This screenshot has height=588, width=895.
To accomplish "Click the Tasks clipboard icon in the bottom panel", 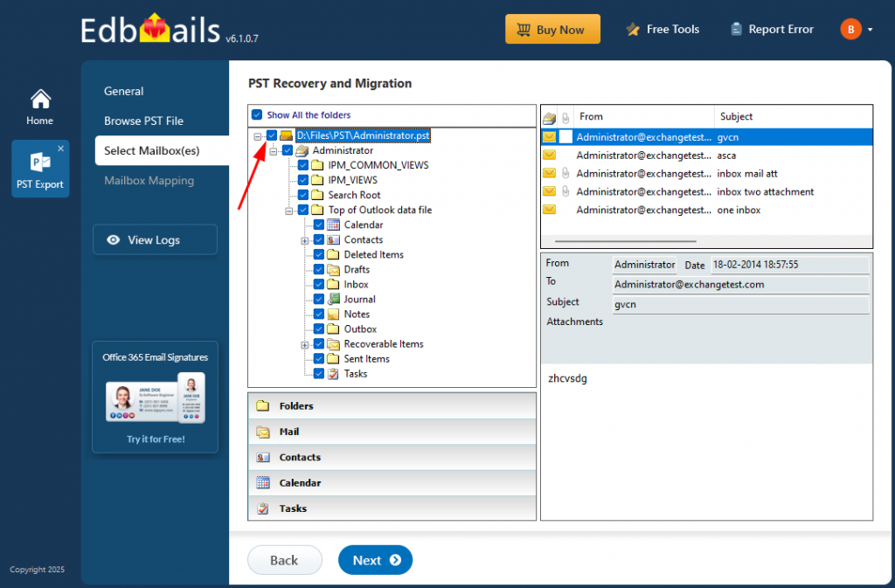I will point(262,508).
